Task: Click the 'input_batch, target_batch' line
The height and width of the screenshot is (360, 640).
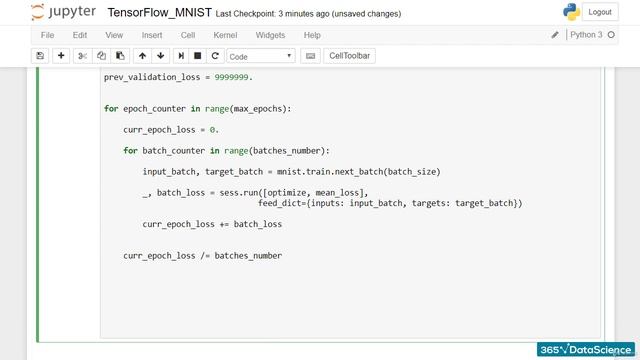Action: (x=291, y=172)
